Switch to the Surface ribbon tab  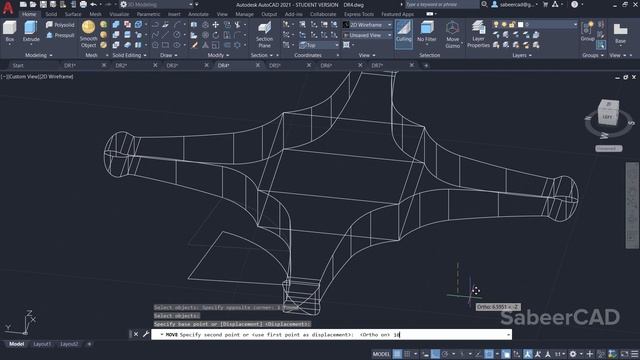pyautogui.click(x=73, y=14)
